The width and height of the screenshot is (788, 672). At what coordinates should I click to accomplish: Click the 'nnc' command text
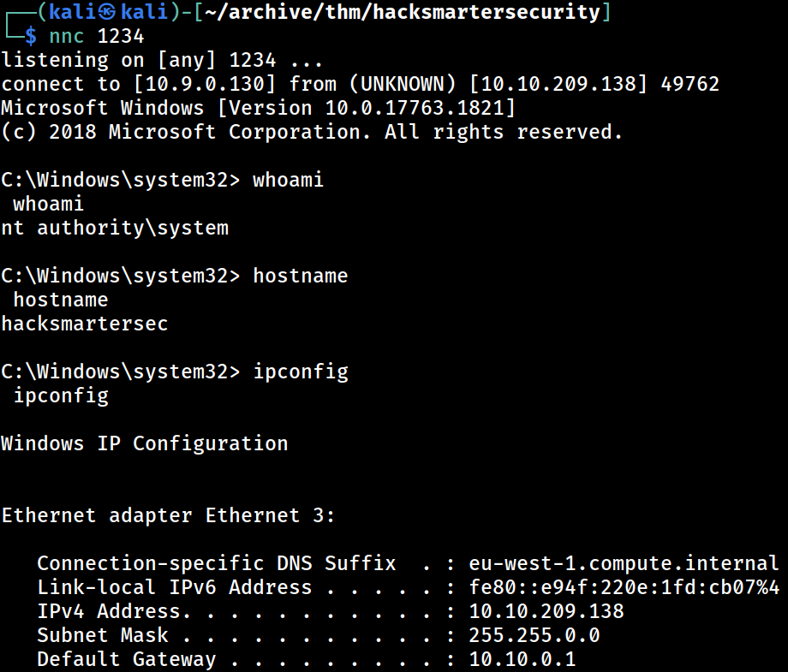tap(66, 37)
